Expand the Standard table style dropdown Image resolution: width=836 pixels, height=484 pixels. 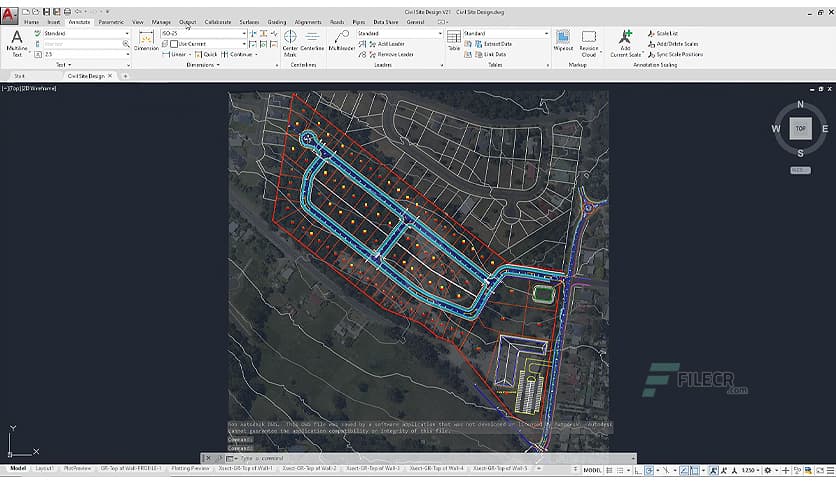click(546, 33)
